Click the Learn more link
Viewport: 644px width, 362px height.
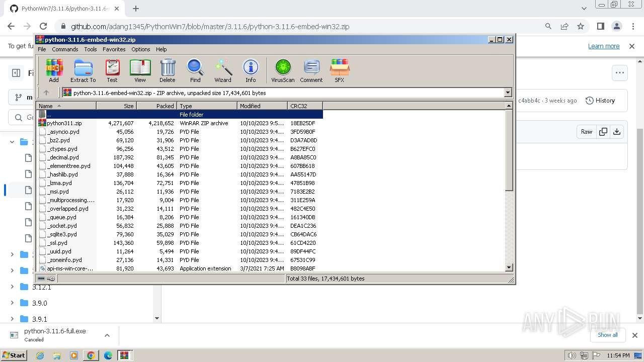(x=604, y=46)
